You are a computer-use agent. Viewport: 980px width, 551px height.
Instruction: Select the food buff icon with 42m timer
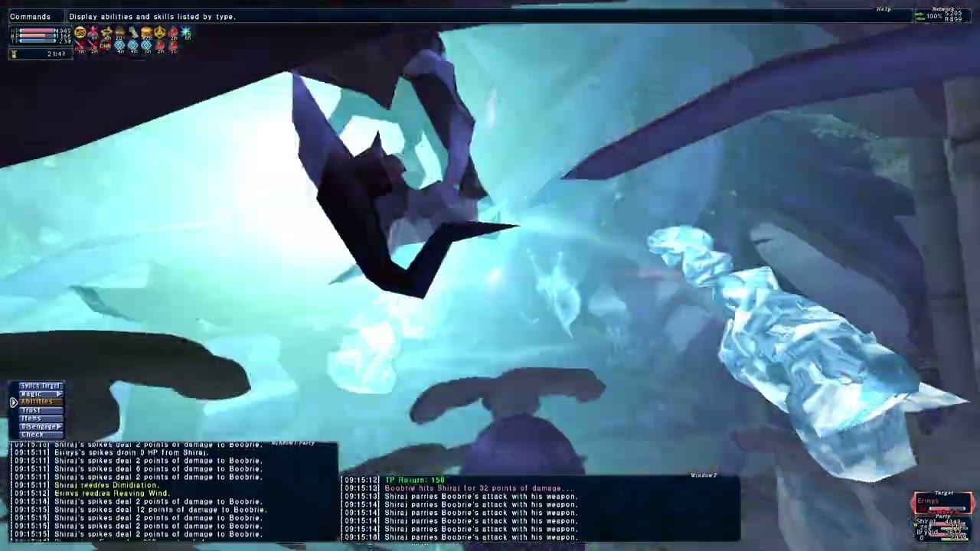[x=146, y=32]
